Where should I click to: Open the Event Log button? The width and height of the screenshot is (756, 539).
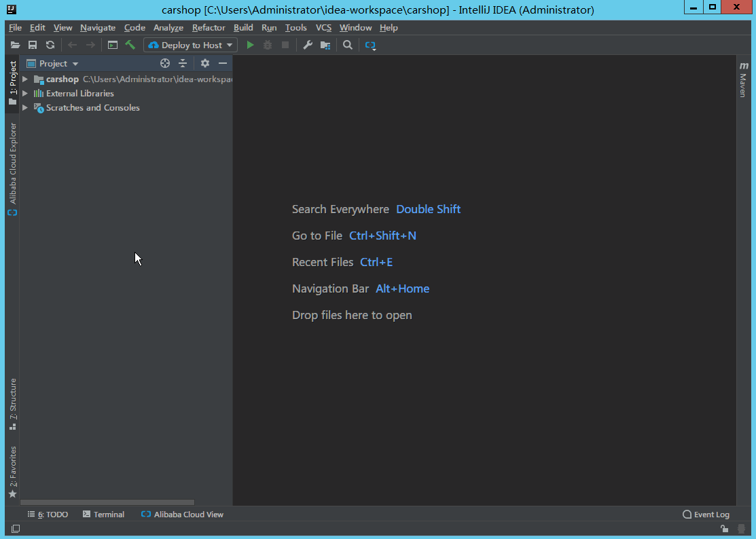(x=706, y=515)
